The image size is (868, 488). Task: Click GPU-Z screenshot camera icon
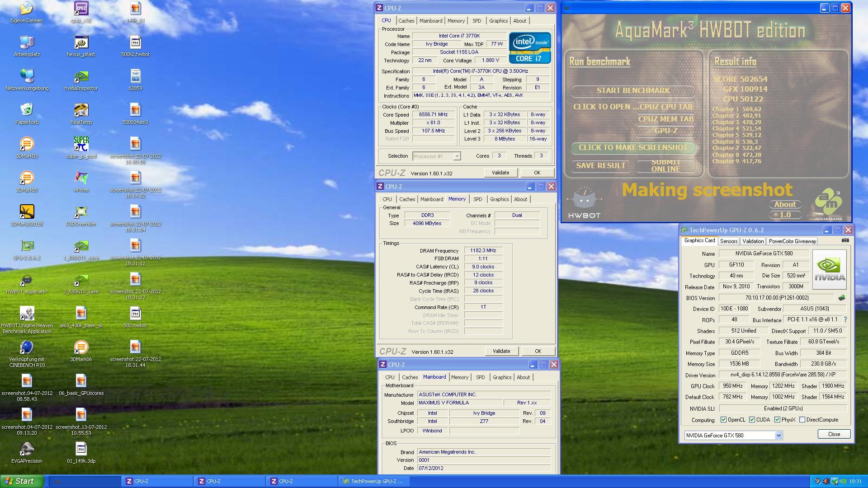(x=845, y=240)
